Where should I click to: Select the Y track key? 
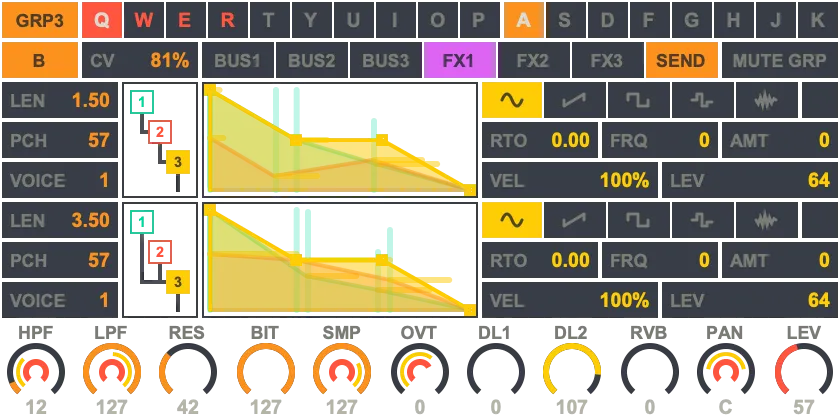311,20
